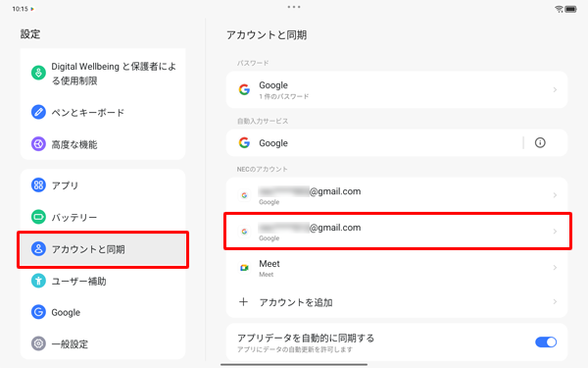Tap bottom navigation gesture bar
The width and height of the screenshot is (588, 368).
pyautogui.click(x=294, y=364)
